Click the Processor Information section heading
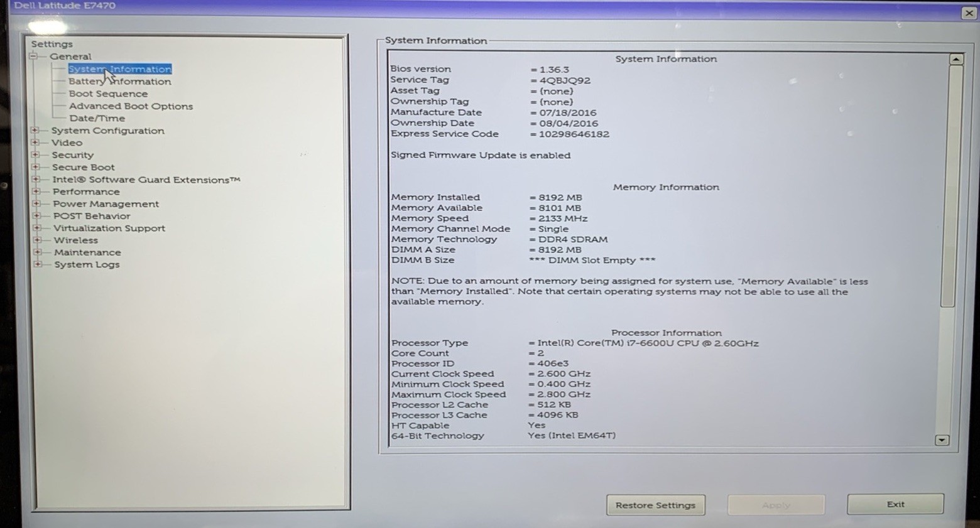980x528 pixels. [666, 333]
